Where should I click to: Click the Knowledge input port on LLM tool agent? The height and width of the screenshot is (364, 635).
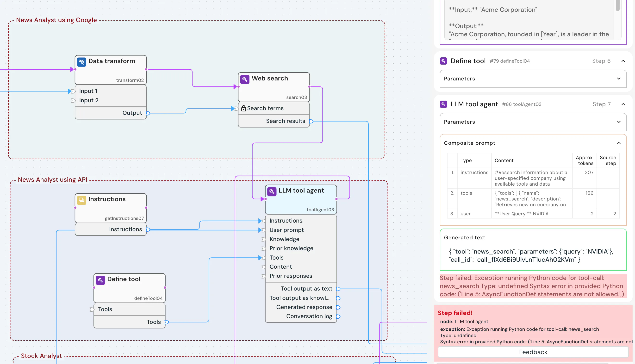coord(263,239)
